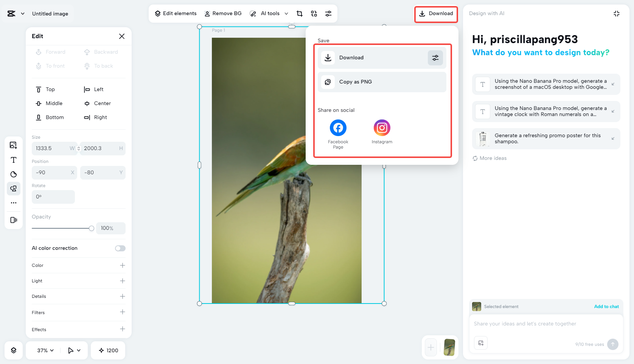Click the Rotate angle field
This screenshot has height=364, width=634.
pos(53,197)
